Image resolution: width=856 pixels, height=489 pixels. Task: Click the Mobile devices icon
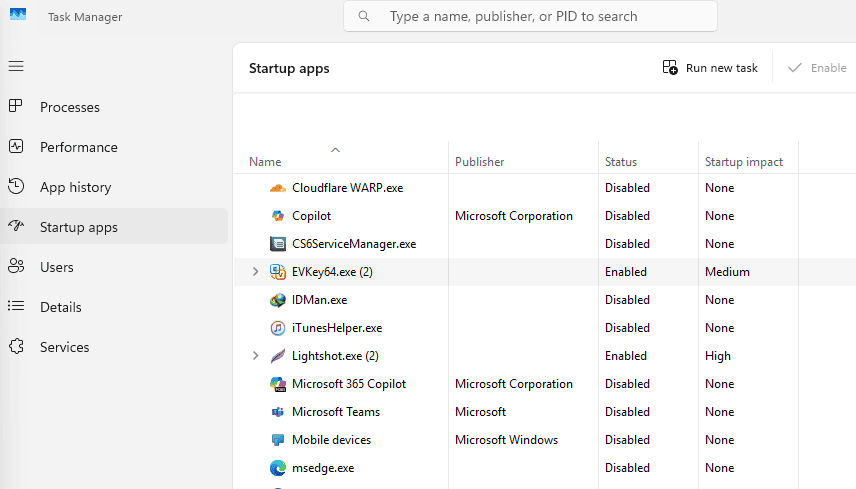278,440
